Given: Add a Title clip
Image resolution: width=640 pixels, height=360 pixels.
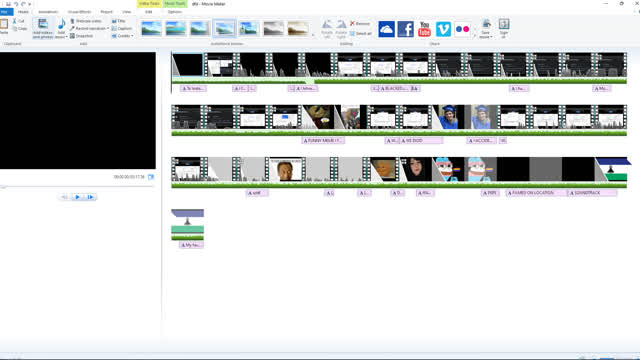Looking at the screenshot, I should [118, 21].
